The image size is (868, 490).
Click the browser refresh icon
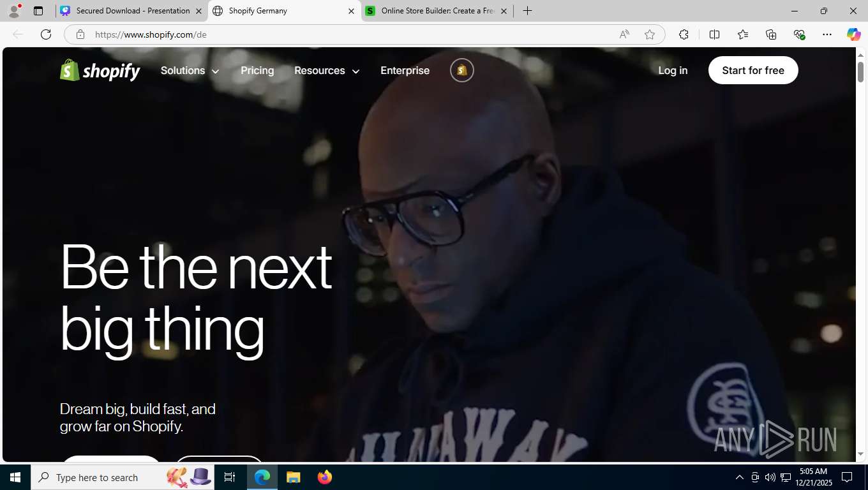[x=46, y=34]
